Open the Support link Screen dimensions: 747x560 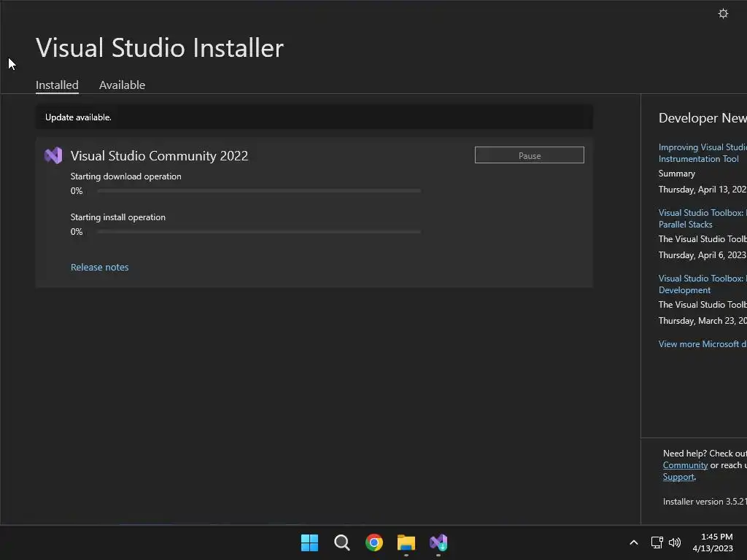click(678, 477)
